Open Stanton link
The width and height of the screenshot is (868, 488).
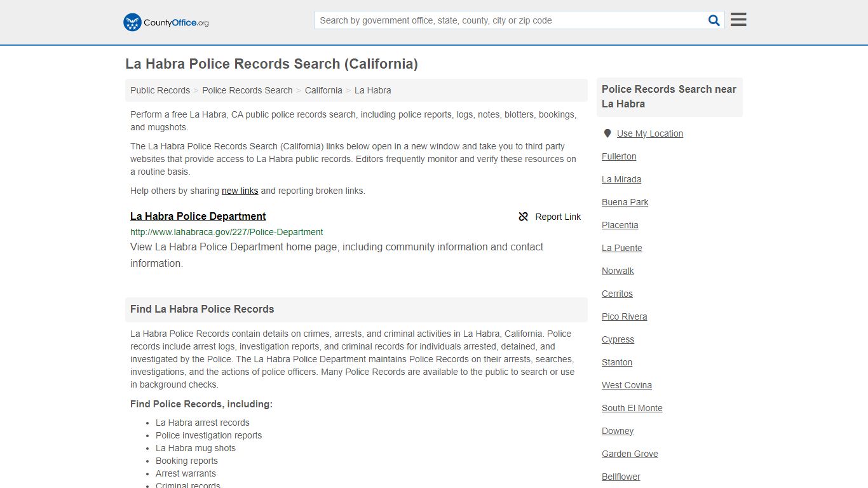tap(617, 362)
